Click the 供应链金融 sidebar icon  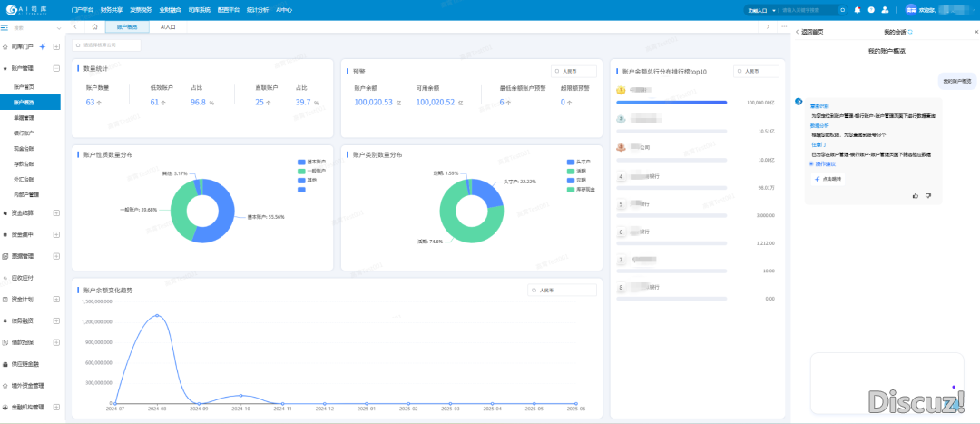click(x=5, y=363)
